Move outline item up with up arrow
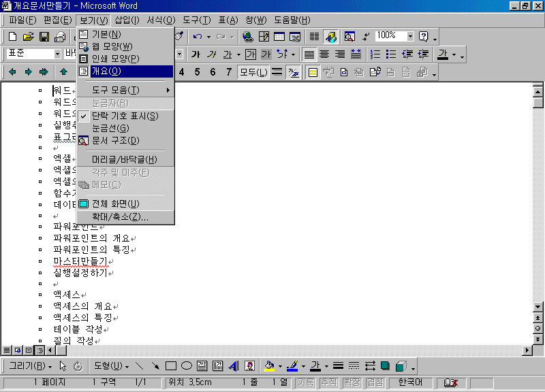 coord(63,72)
